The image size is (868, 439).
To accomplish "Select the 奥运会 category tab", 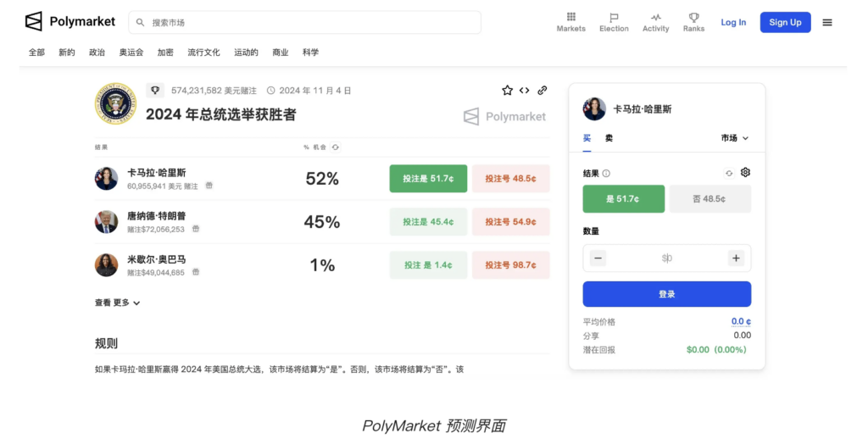I will [x=131, y=53].
